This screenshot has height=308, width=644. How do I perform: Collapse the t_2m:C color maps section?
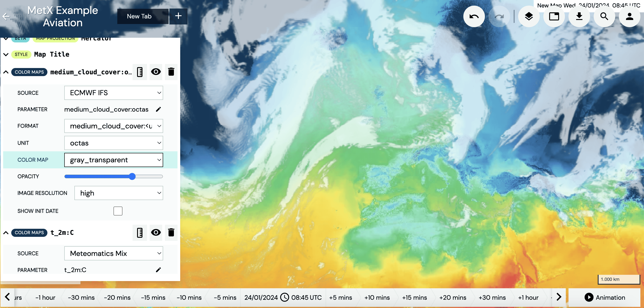tap(6, 233)
